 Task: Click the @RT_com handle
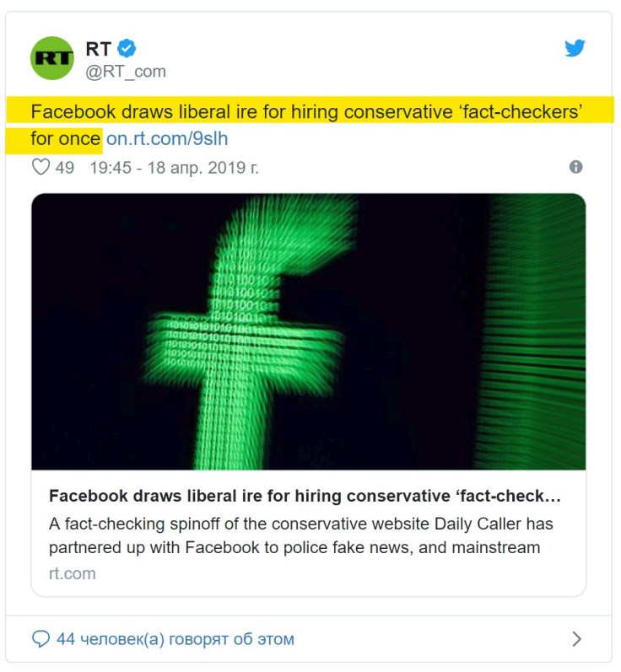coord(126,72)
